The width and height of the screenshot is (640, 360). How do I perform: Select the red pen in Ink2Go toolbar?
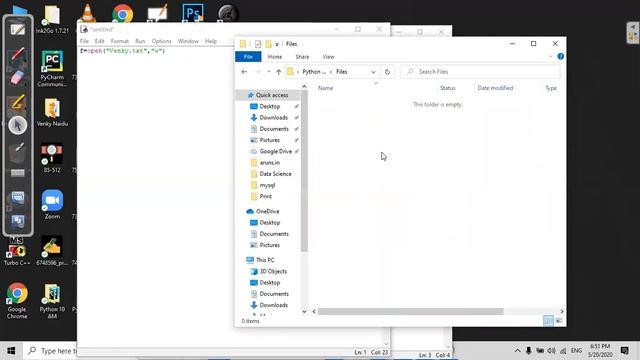pos(18,54)
